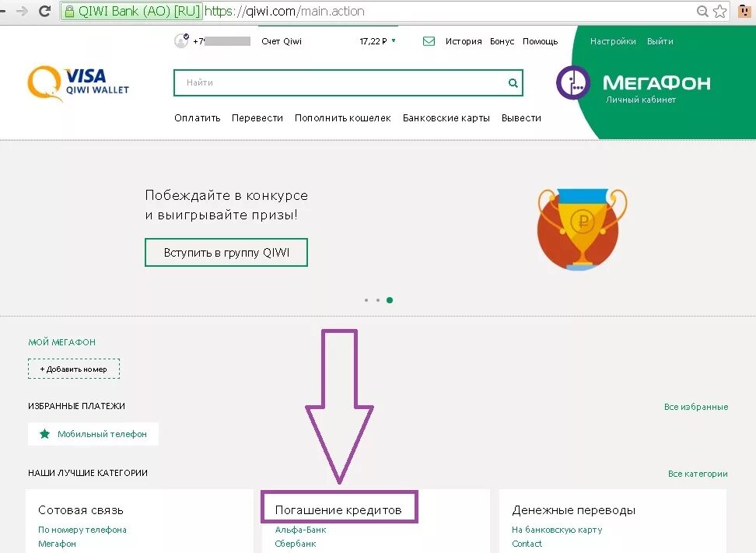756x553 pixels.
Task: Click the green padlock security icon
Action: (69, 11)
